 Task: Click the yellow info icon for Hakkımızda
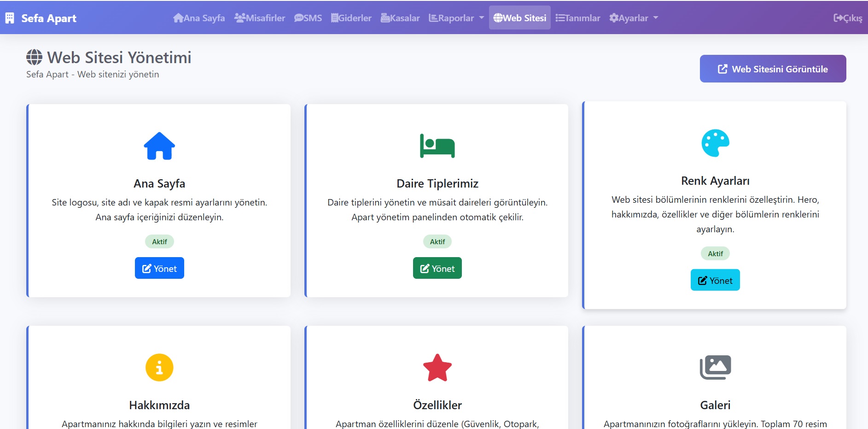point(159,367)
